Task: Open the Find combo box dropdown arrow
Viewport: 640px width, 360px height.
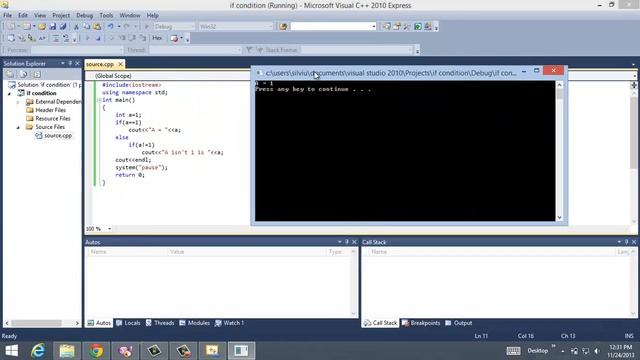Action: (x=373, y=27)
